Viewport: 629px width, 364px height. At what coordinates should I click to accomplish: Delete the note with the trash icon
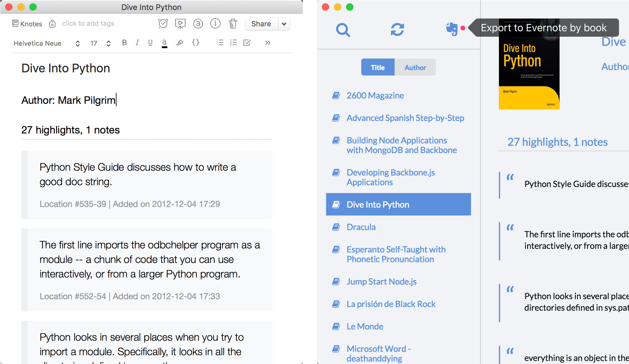click(233, 24)
